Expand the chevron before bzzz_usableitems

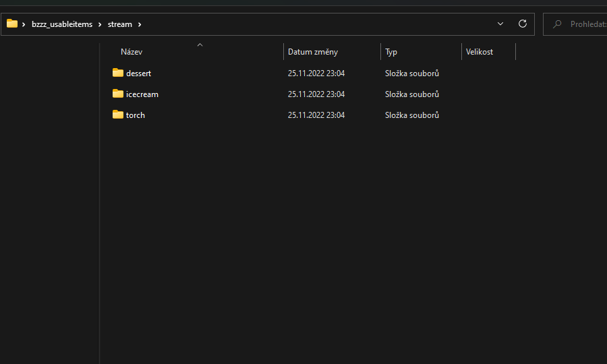coord(24,24)
